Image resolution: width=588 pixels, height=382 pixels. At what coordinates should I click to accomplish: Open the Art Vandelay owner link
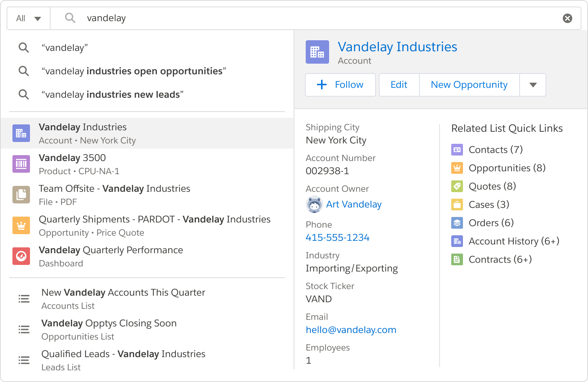click(x=354, y=204)
